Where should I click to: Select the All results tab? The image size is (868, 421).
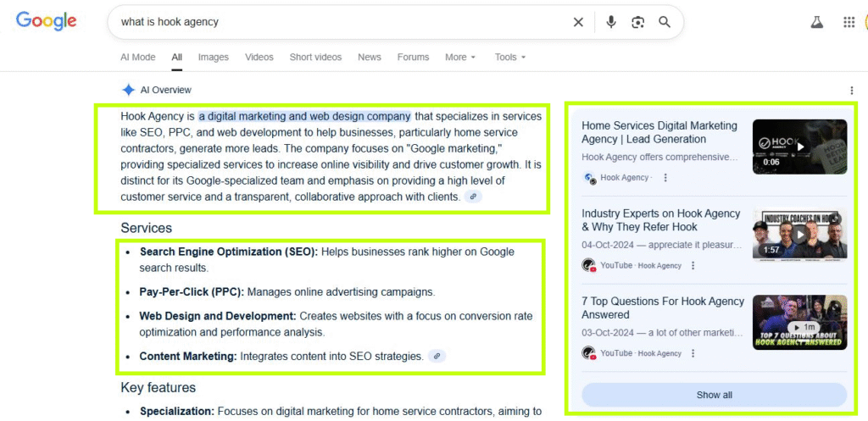[x=176, y=57]
